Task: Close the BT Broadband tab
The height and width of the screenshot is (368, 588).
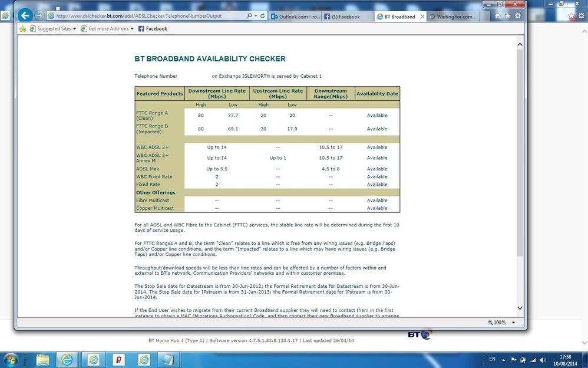Action: (x=422, y=17)
